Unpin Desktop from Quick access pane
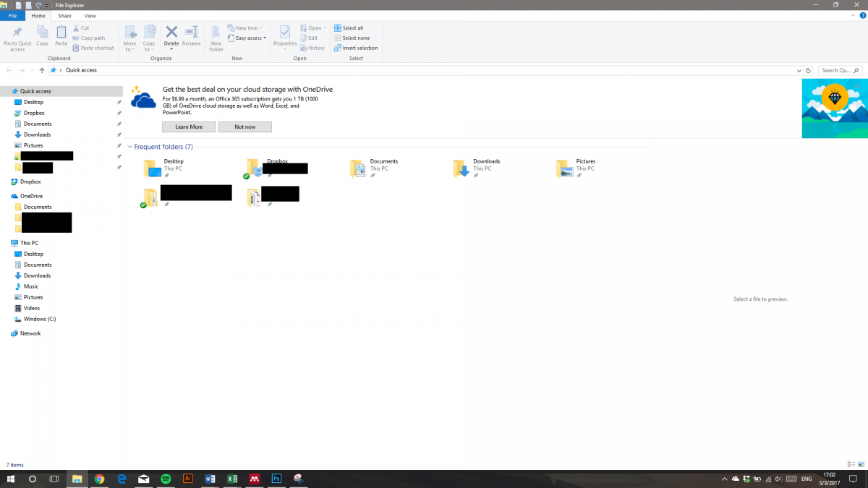Viewport: 868px width, 488px height. point(119,102)
